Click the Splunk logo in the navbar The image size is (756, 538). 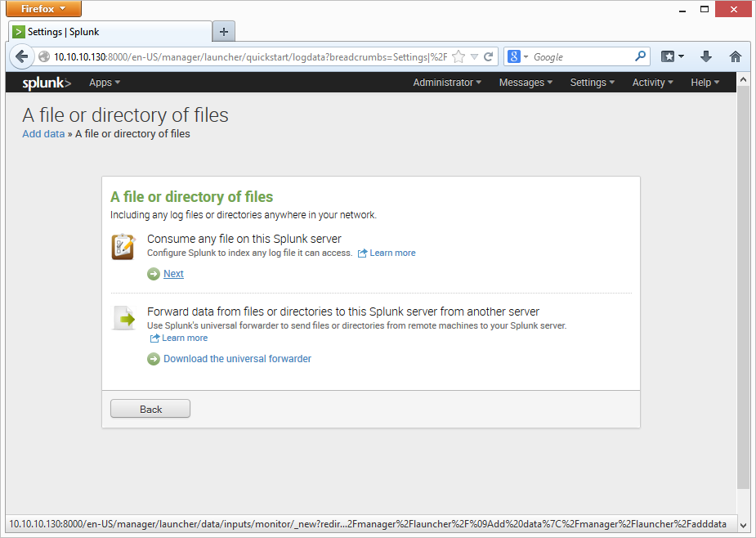tap(47, 83)
